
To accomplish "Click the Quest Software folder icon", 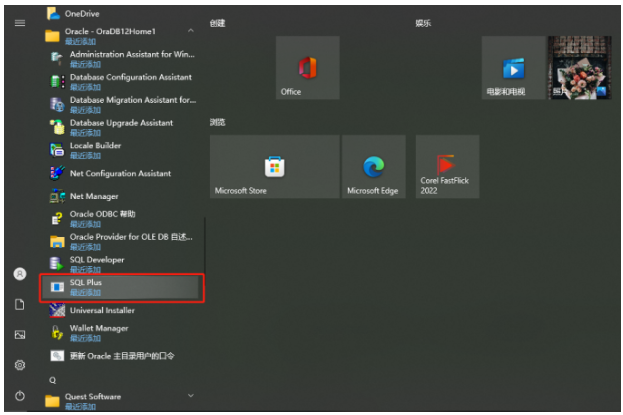I will point(52,401).
